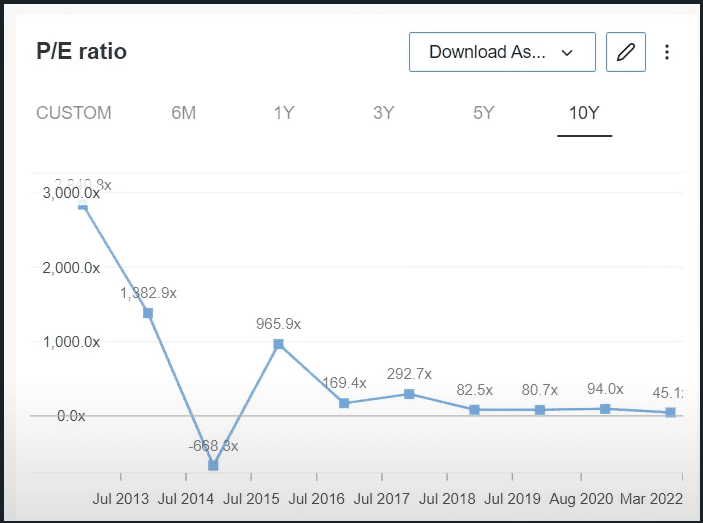Click the 169.4x data point marker
The width and height of the screenshot is (703, 523).
tap(344, 403)
